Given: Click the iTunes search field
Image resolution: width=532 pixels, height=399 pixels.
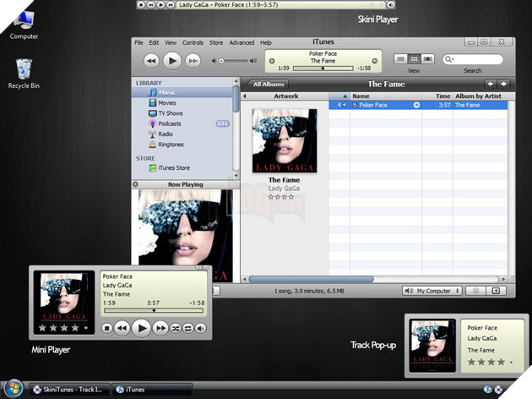Looking at the screenshot, I should point(477,59).
